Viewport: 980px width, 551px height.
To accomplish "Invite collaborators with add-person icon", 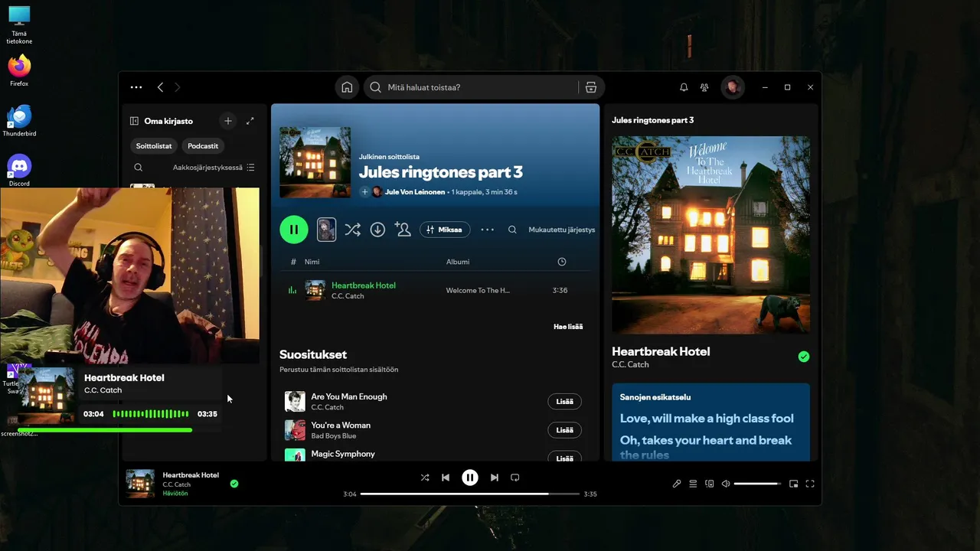I will 403,229.
